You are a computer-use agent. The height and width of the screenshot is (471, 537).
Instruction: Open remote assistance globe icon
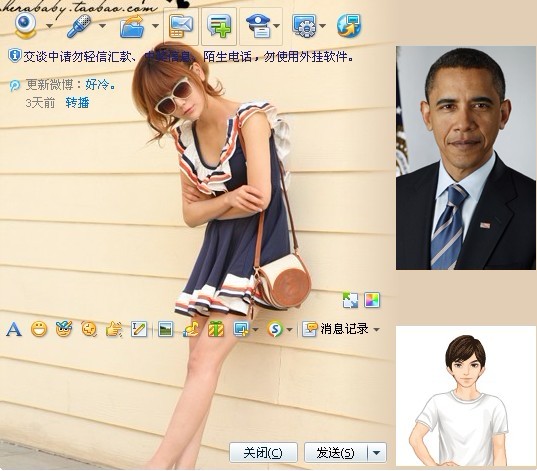tap(349, 26)
